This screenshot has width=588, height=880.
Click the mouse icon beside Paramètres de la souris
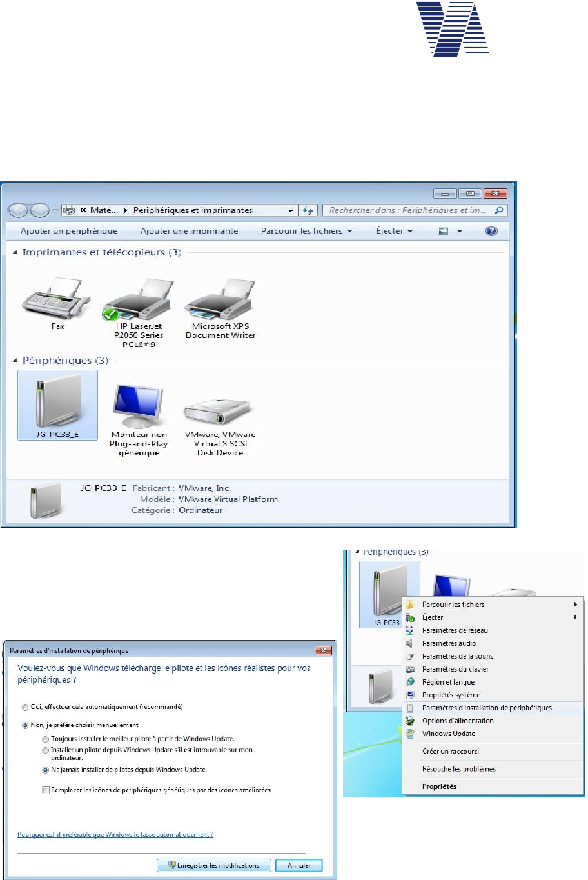pyautogui.click(x=409, y=656)
